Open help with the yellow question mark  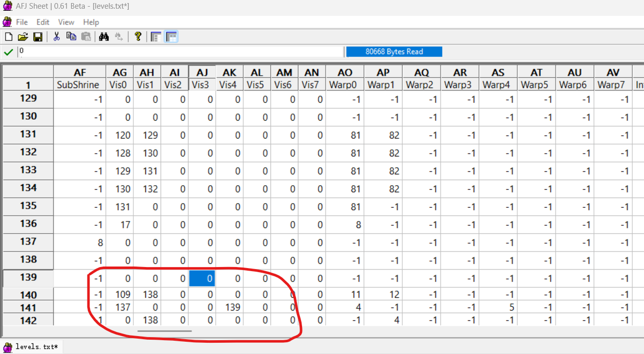pyautogui.click(x=137, y=37)
